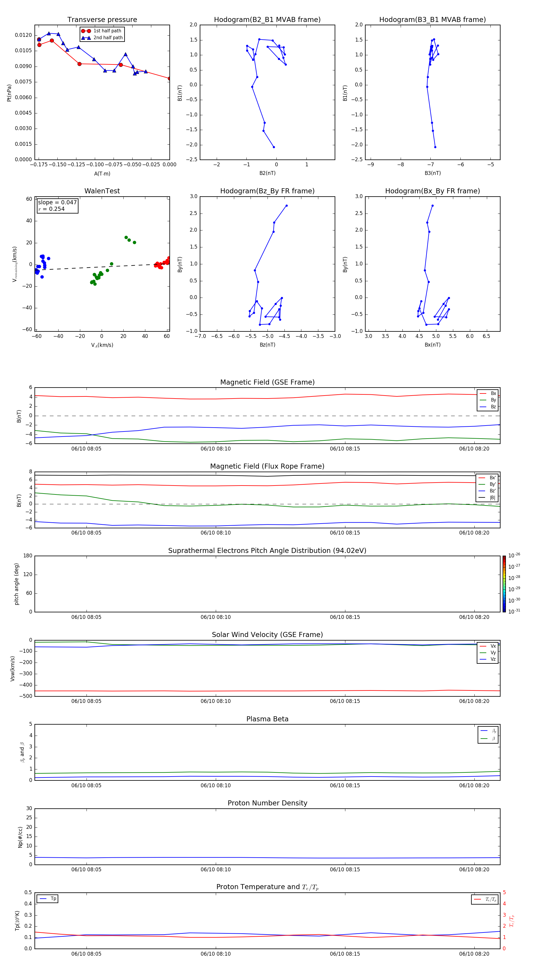Select the Bx' entry in flux rope legend
This screenshot has width=535, height=980.
click(487, 478)
